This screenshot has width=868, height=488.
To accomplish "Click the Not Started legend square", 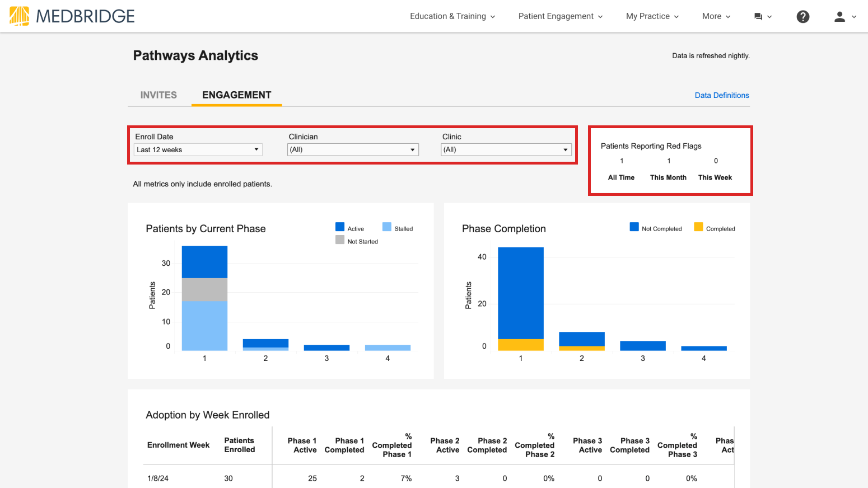I will point(340,241).
